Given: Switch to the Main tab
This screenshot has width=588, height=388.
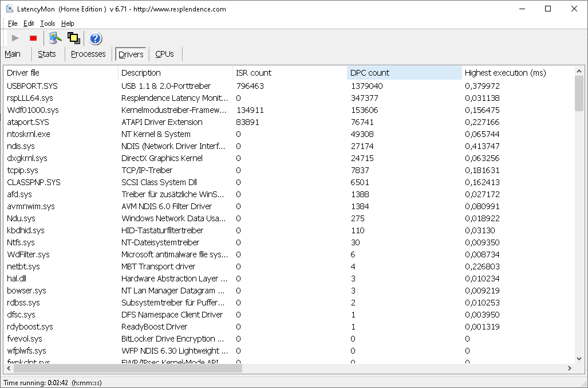Looking at the screenshot, I should pyautogui.click(x=13, y=54).
